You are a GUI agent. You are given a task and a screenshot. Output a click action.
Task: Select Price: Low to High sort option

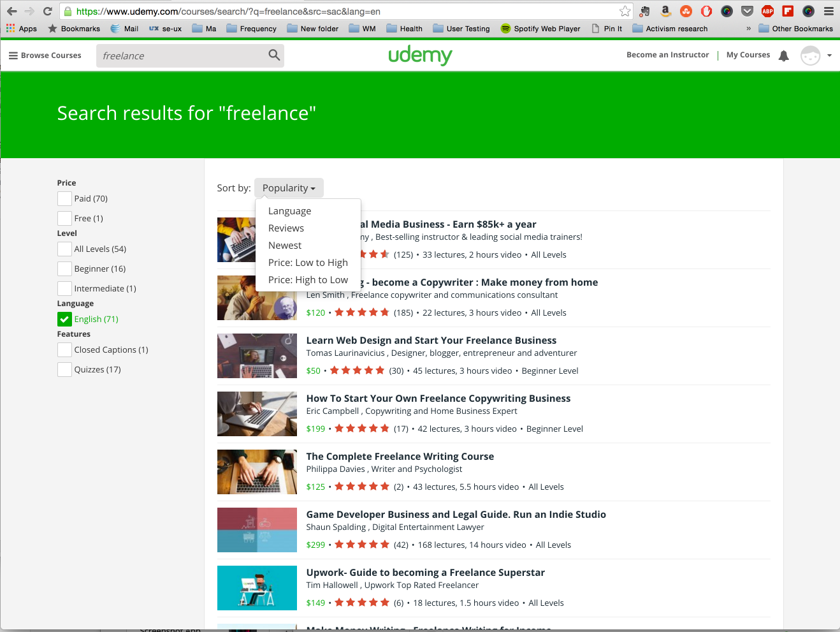[308, 263]
